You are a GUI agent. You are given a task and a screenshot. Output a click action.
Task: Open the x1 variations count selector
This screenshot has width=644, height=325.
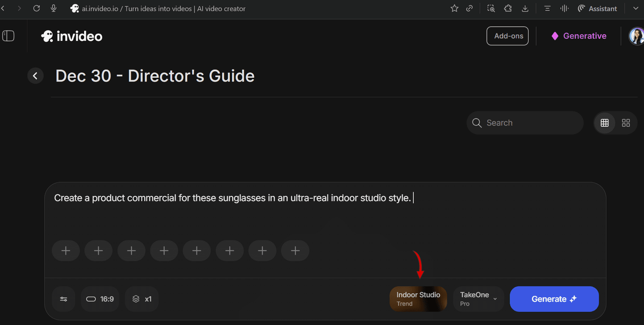point(142,299)
